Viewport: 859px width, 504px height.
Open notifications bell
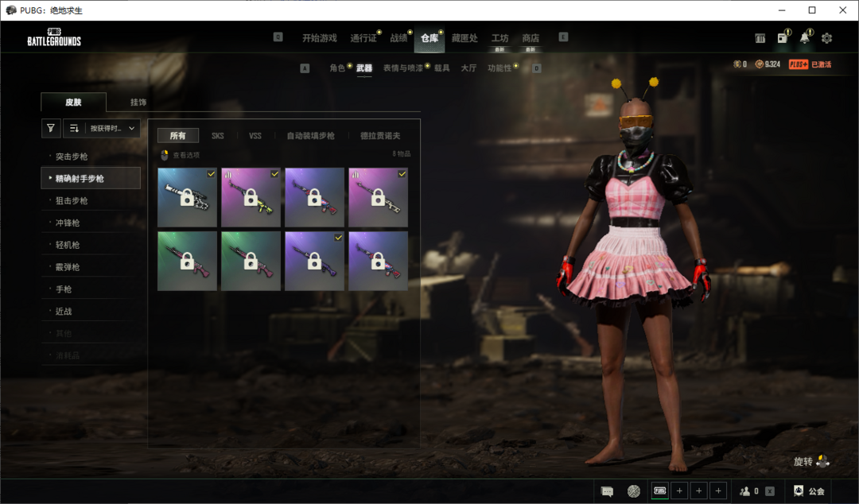click(804, 37)
